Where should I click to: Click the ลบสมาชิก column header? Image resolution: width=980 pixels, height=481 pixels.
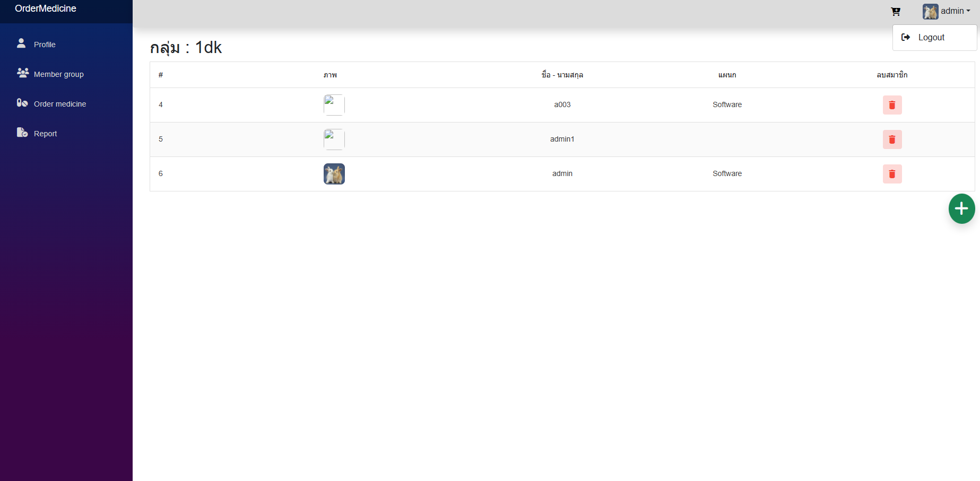pyautogui.click(x=892, y=75)
